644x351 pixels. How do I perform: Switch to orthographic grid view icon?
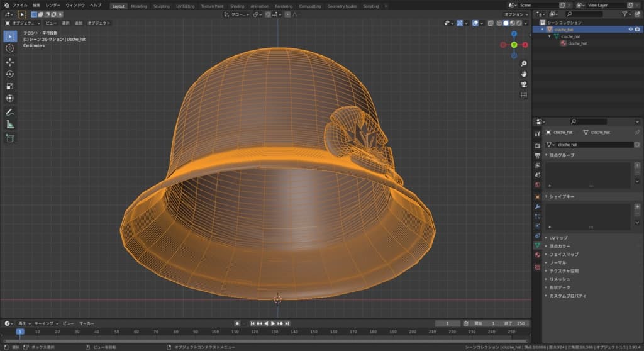[524, 95]
